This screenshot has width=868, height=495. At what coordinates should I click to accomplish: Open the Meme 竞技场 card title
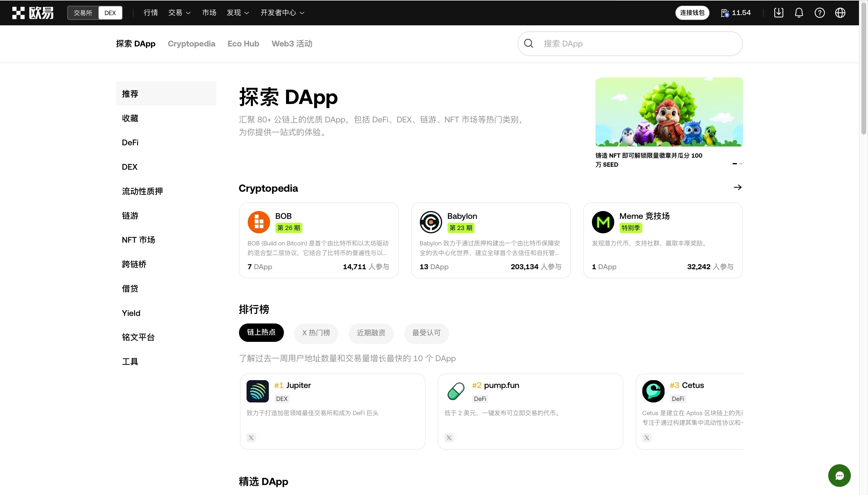pyautogui.click(x=644, y=216)
